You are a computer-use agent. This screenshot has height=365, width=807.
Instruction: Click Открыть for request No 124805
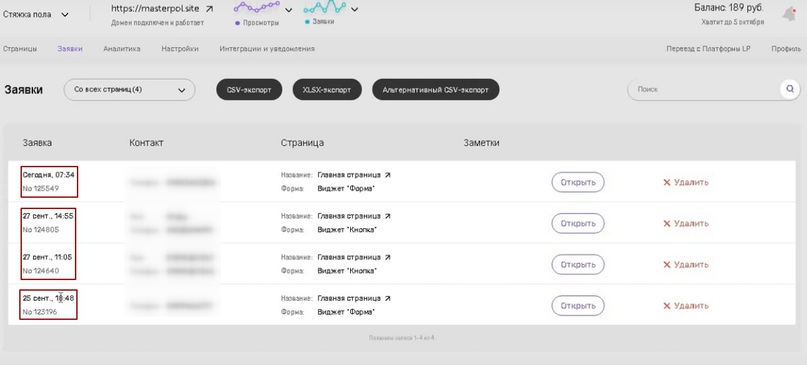578,223
